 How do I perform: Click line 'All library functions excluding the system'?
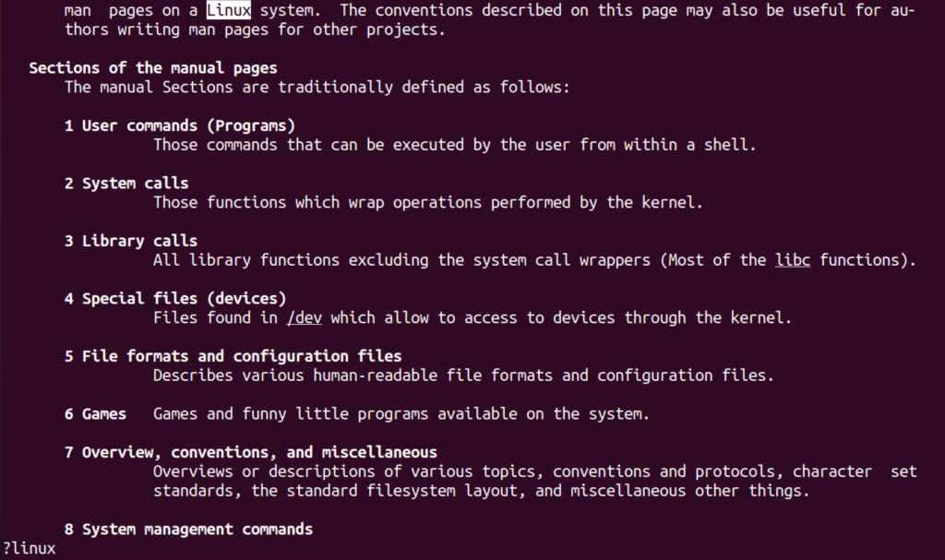(x=534, y=260)
